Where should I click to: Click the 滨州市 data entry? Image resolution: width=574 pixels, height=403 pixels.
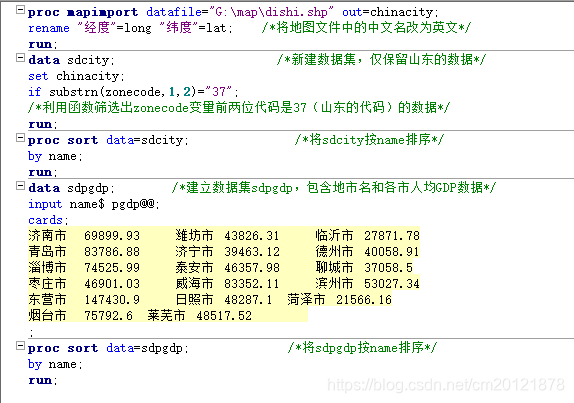(x=367, y=284)
